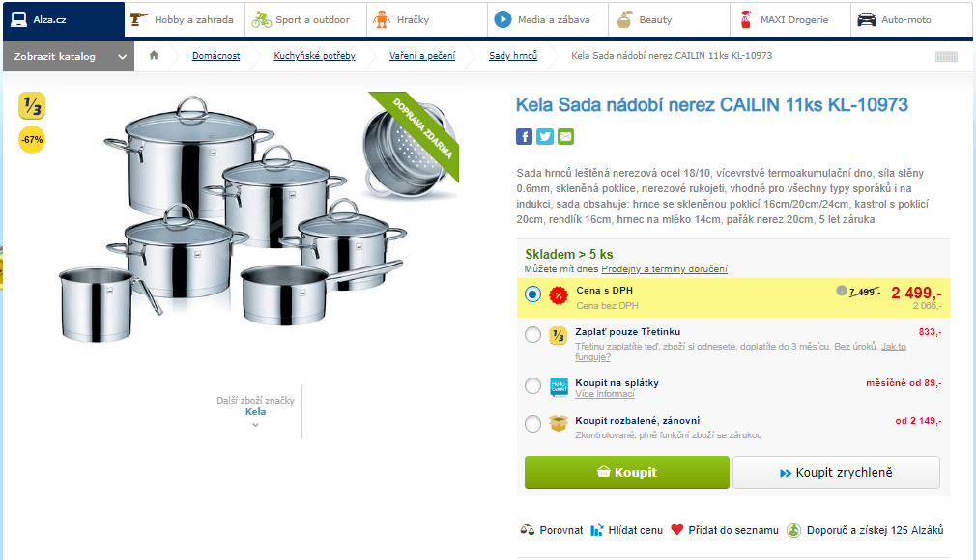Click the barcode icon in breadcrumb bar

[946, 57]
